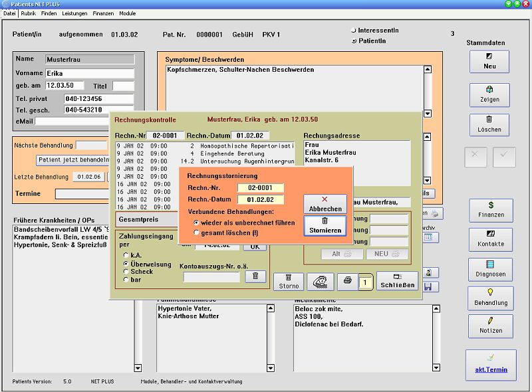Screen dimensions: 532x392
Task: Select the InteressentIn radio button
Action: point(354,31)
